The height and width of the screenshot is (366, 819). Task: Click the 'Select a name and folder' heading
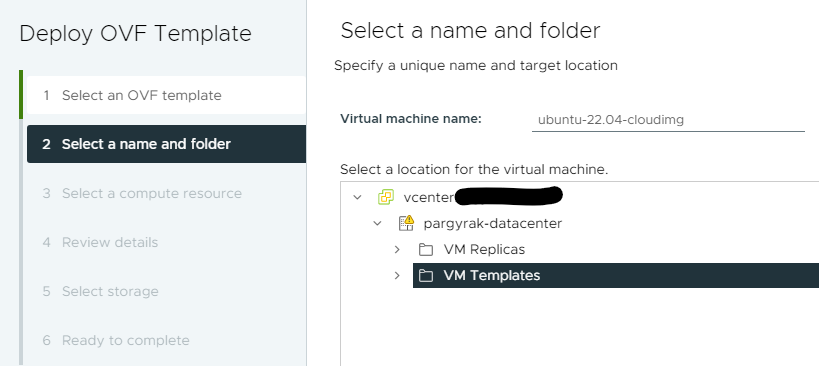click(x=470, y=31)
